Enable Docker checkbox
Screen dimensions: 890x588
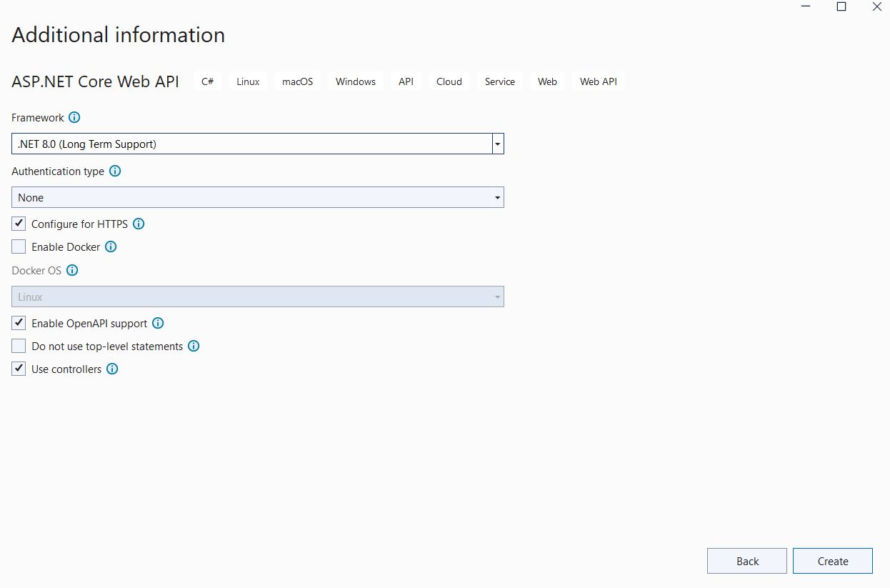(x=19, y=246)
